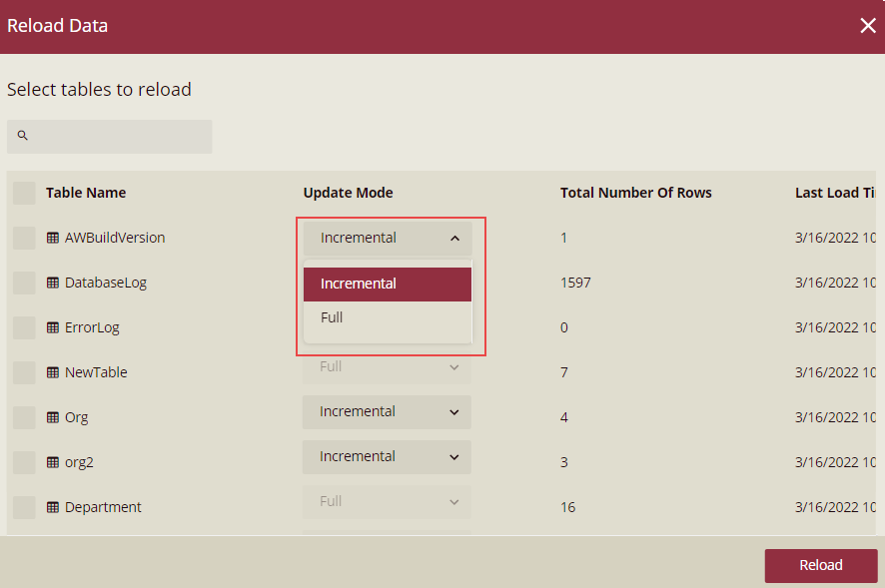
Task: Click the NewTable table grid icon
Action: 51,372
